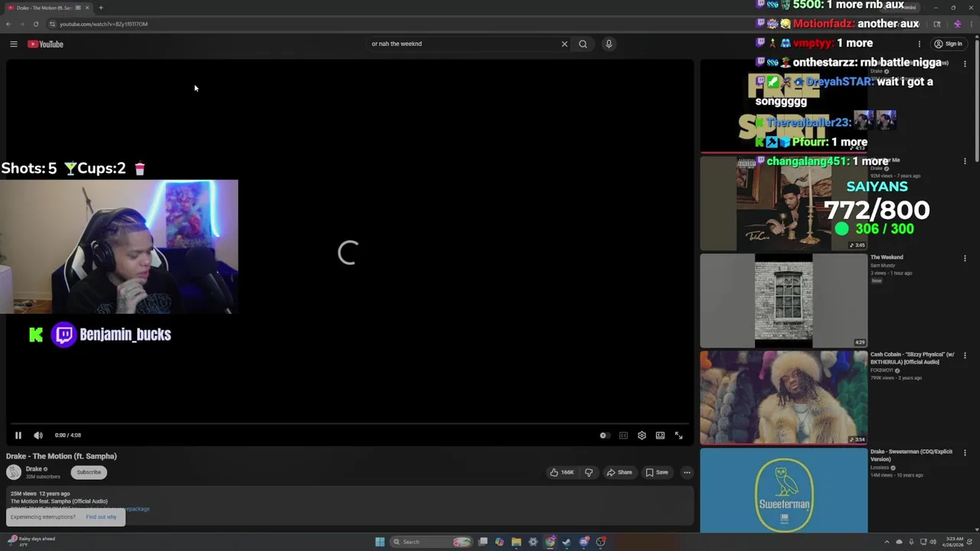The width and height of the screenshot is (980, 551).
Task: Start voice search with microphone icon
Action: [x=609, y=44]
